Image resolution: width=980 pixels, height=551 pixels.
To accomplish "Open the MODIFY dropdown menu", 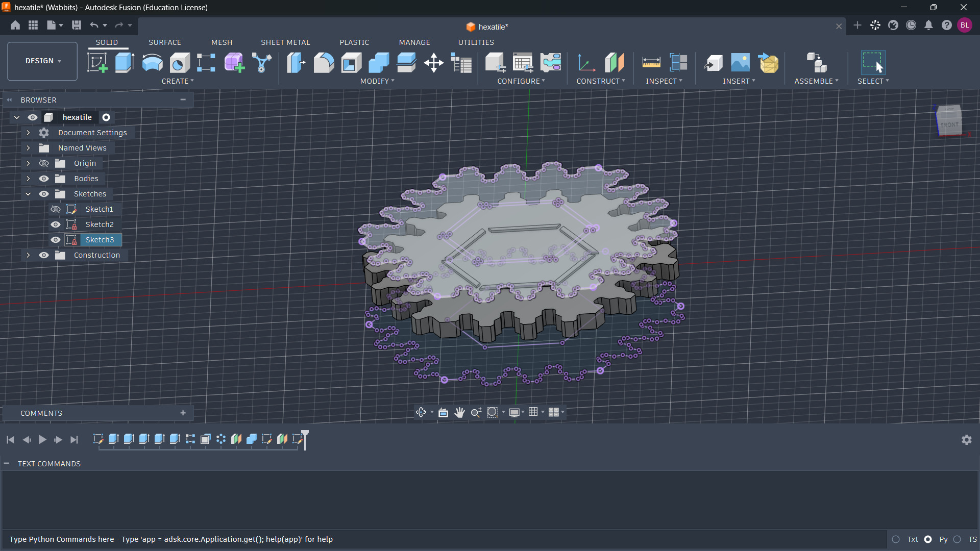I will coord(377,81).
